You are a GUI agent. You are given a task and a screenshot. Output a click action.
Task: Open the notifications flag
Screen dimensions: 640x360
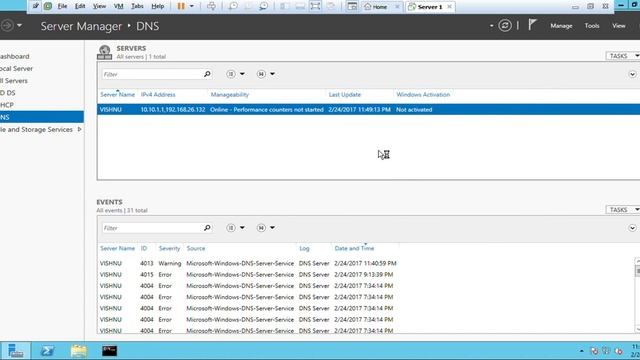(x=532, y=25)
